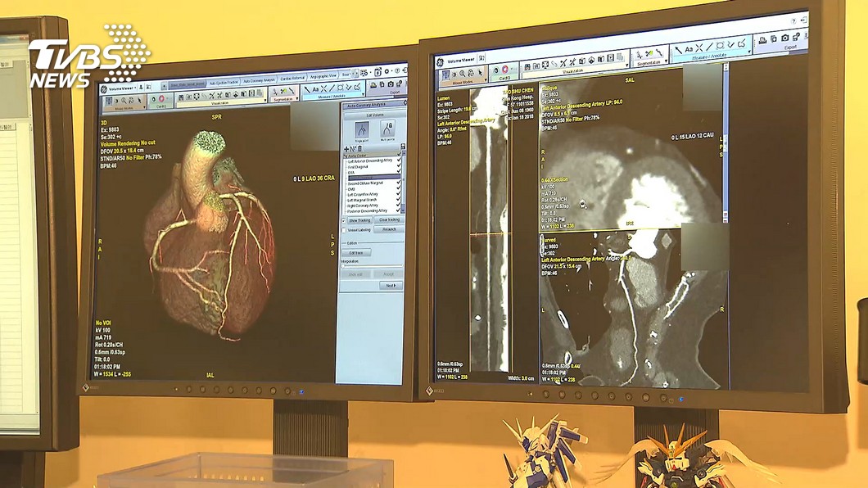Screen dimensions: 868x488
Task: Expand Mouse Modes dropdown arrow on right monitor
Action: pyautogui.click(x=486, y=79)
